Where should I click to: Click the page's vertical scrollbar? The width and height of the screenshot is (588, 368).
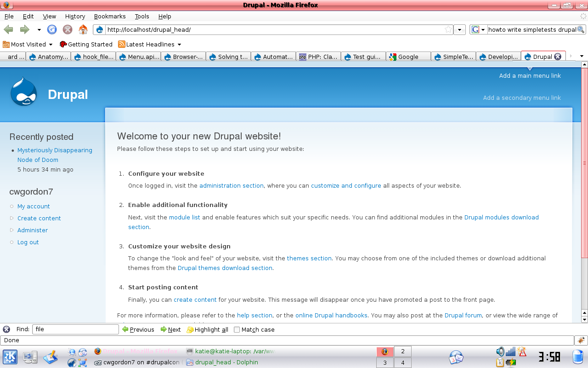click(x=585, y=163)
